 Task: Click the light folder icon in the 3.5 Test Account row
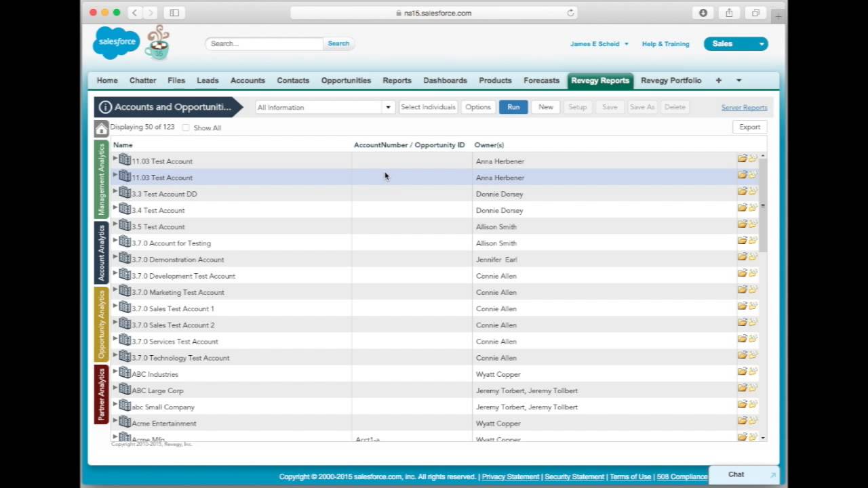[752, 224]
